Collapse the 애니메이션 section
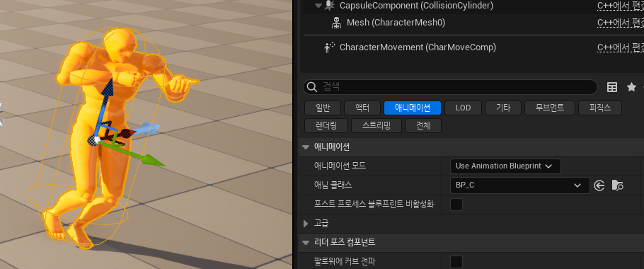Viewport: 644px width, 269px height. (x=305, y=147)
